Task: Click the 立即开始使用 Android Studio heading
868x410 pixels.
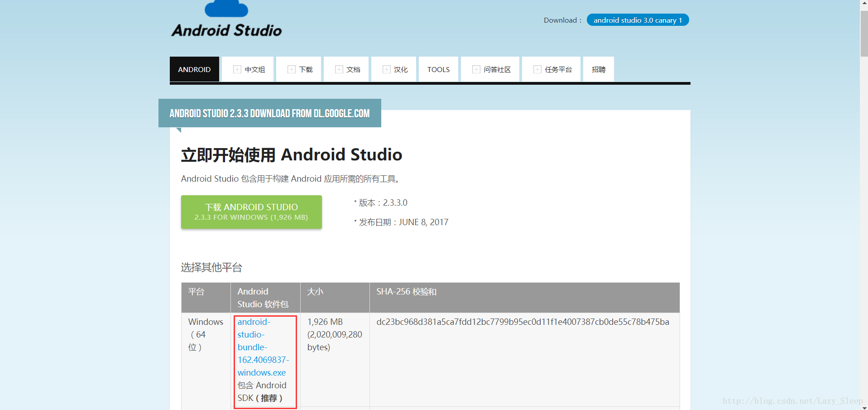Action: pyautogui.click(x=292, y=154)
